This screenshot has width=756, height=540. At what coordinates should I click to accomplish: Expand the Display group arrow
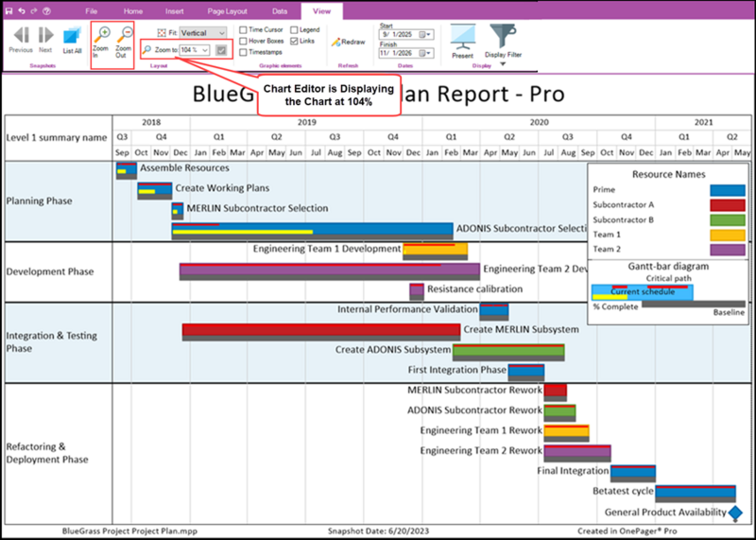[503, 63]
